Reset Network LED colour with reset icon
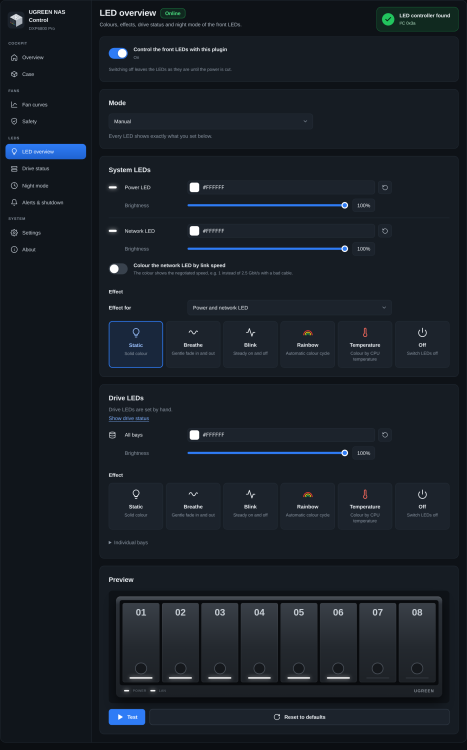The height and width of the screenshot is (750, 467). [x=385, y=231]
